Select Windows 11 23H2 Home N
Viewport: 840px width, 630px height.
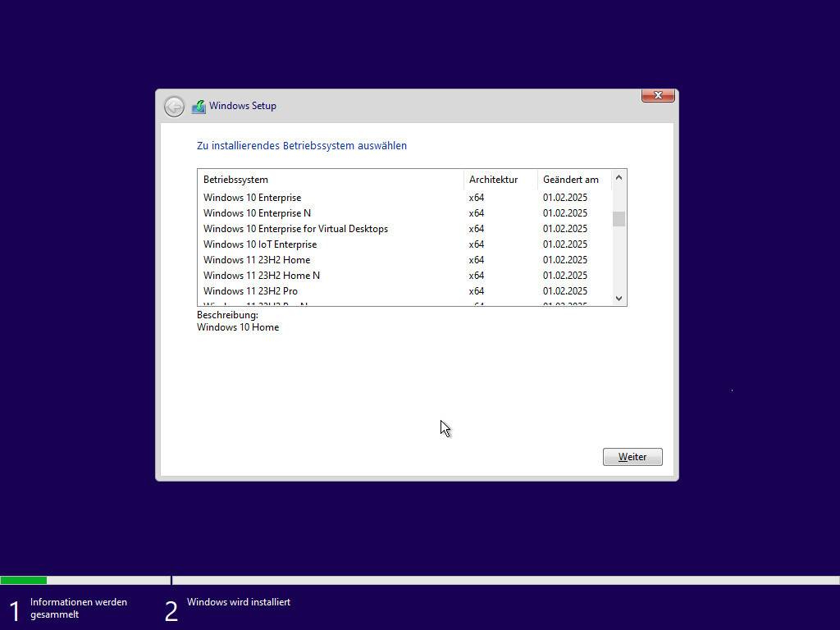[261, 276]
